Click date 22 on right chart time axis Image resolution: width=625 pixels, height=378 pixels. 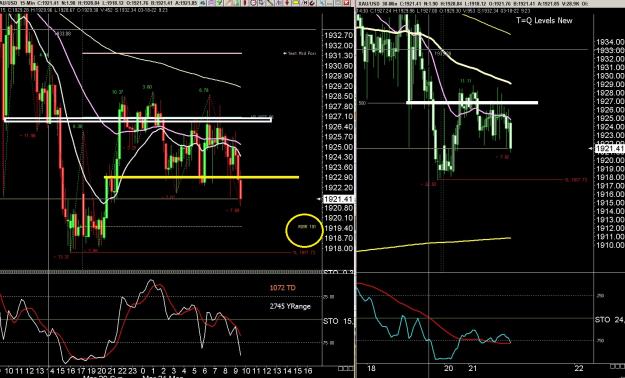point(578,368)
